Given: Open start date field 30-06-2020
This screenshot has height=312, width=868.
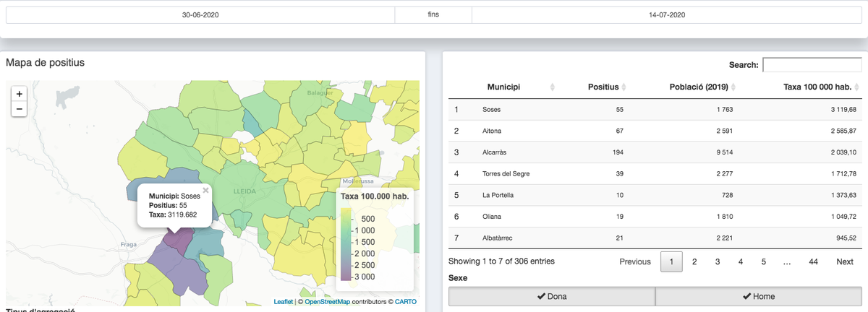Looking at the screenshot, I should [200, 15].
